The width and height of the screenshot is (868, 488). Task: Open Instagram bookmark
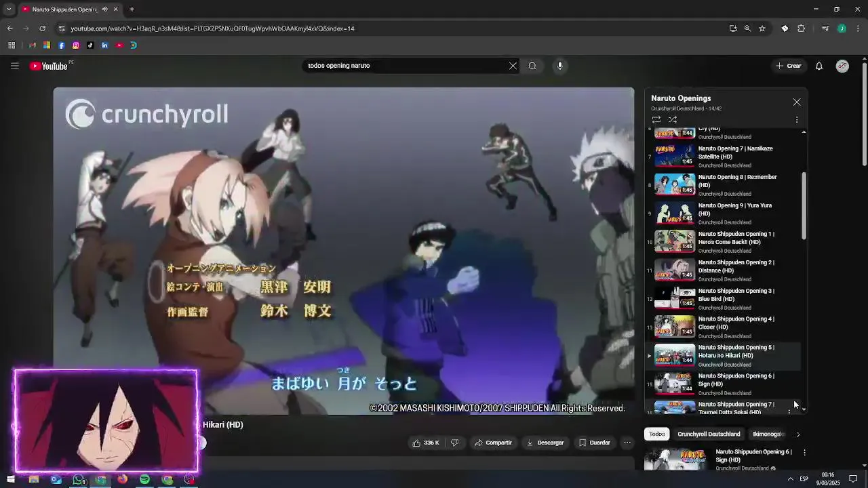click(x=76, y=45)
